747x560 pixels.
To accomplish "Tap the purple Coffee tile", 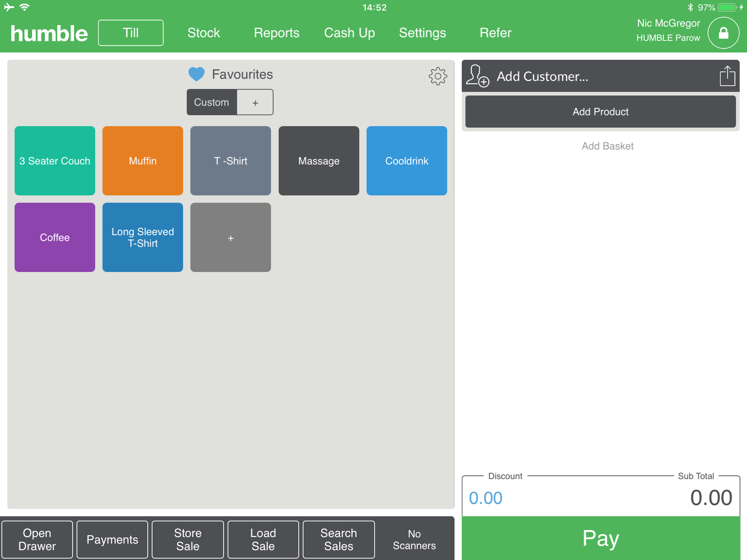I will [55, 237].
